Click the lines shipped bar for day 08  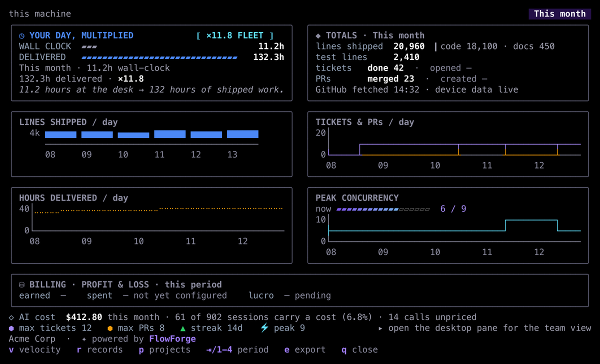(x=60, y=134)
